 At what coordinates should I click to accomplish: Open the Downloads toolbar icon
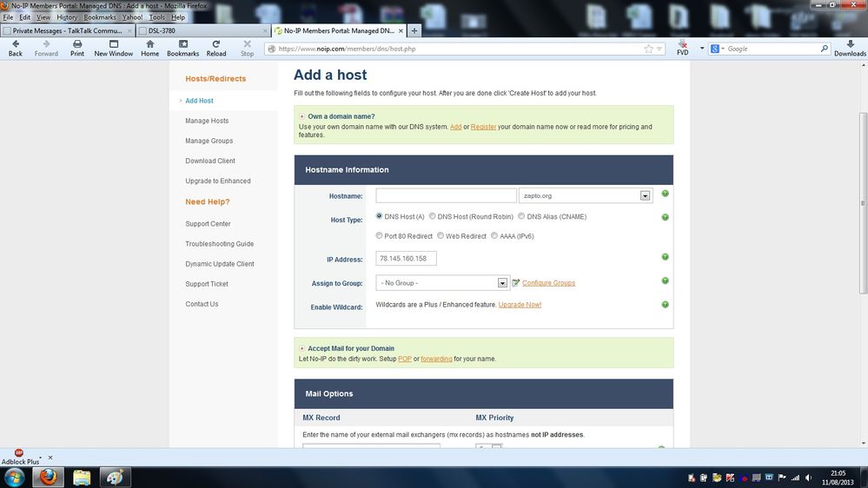(x=850, y=44)
